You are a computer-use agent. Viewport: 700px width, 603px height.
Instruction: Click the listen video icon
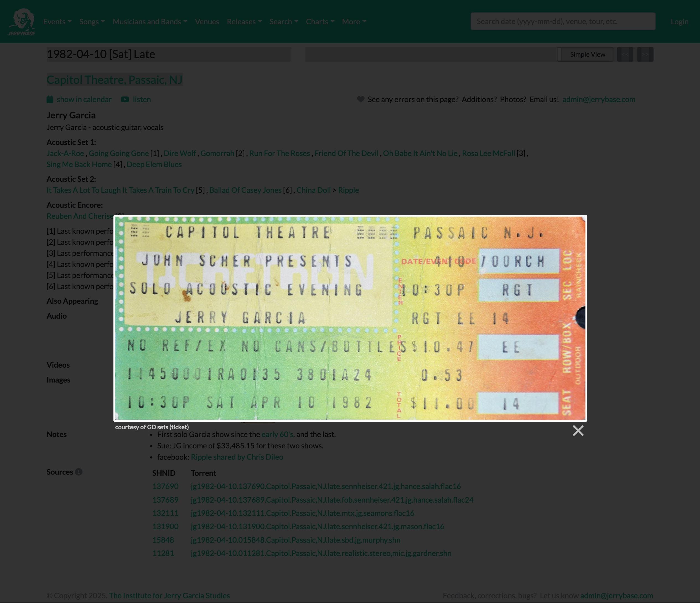pos(125,99)
